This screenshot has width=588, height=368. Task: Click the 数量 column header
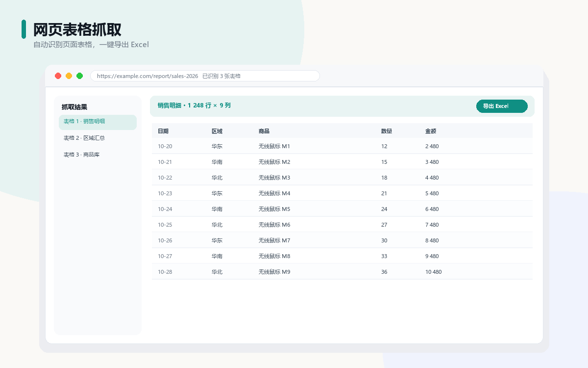click(x=387, y=131)
